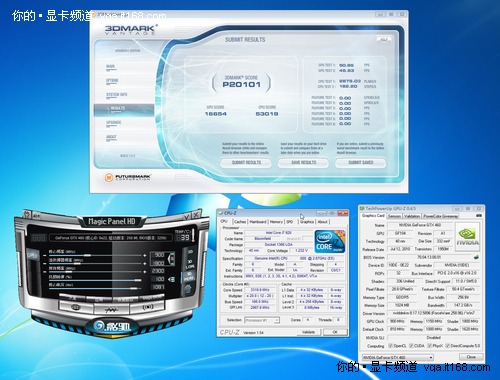Click the gear settings icon in Magic Panel

click(x=188, y=289)
